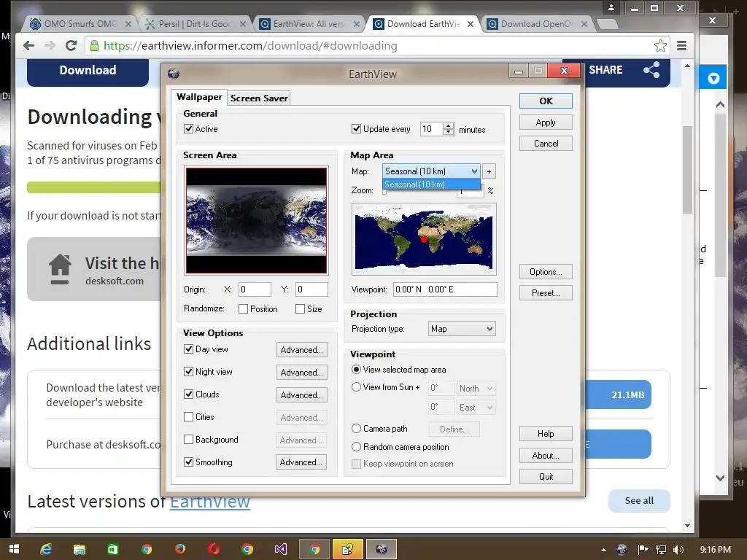Click the Screen Area preview thumbnail
The image size is (747, 560).
[256, 220]
